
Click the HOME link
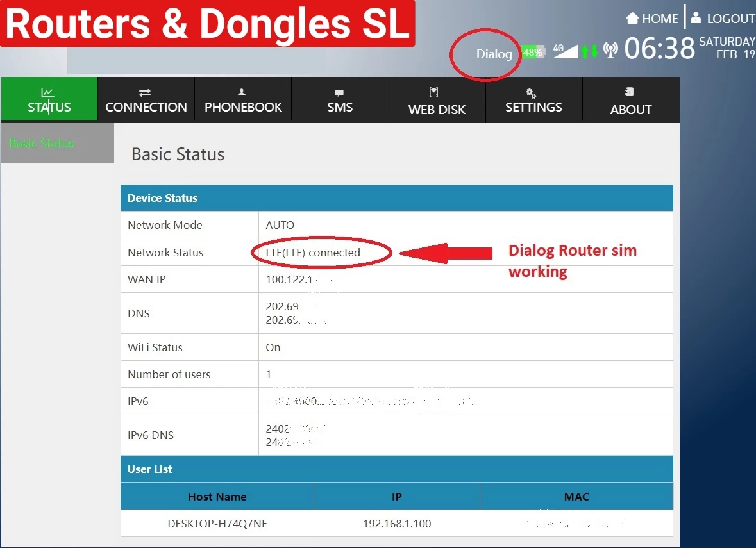tap(652, 19)
